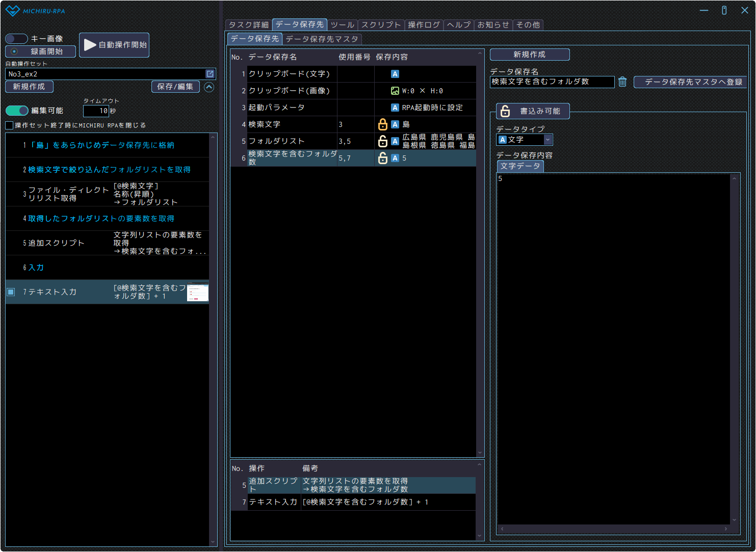The height and width of the screenshot is (552, 756).
Task: Click the text type icon in 起動パラメータ row
Action: pyautogui.click(x=395, y=108)
